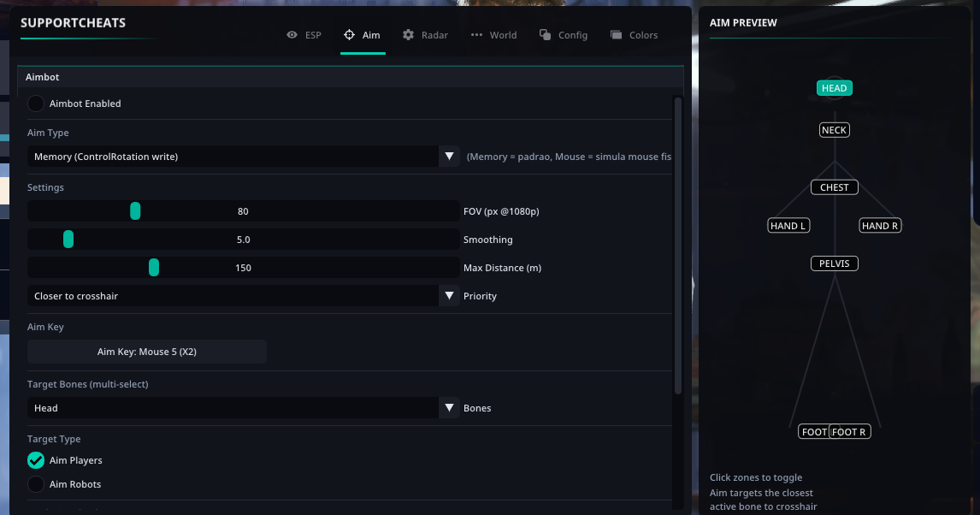The image size is (980, 515).
Task: Click the 'Click zones to toggle' hint
Action: [x=756, y=477]
